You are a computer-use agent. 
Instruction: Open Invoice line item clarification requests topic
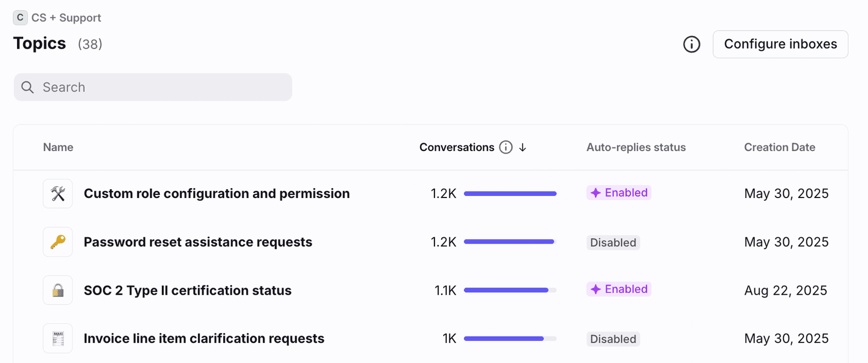point(204,338)
